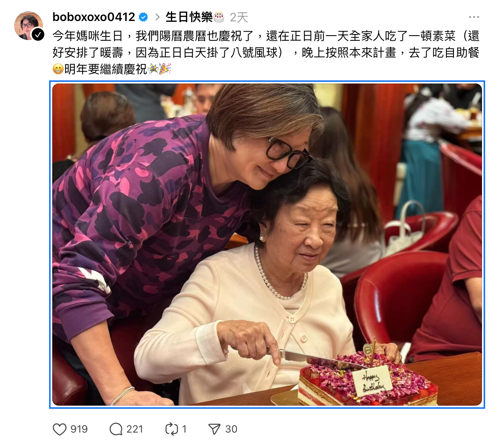501x448 pixels.
Task: Open the boboxoxo0412 profile avatar
Action: coord(28,26)
